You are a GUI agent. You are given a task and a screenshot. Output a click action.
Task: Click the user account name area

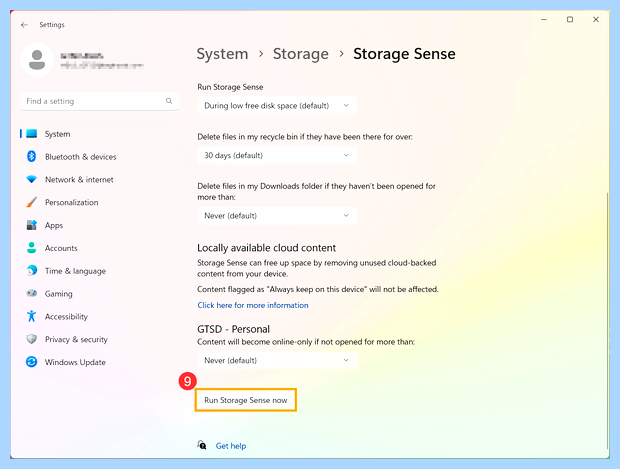102,61
